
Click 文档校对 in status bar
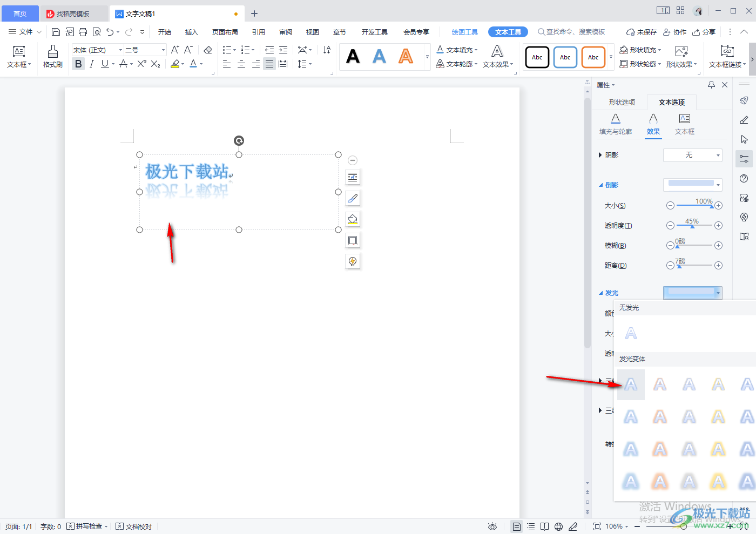point(134,526)
